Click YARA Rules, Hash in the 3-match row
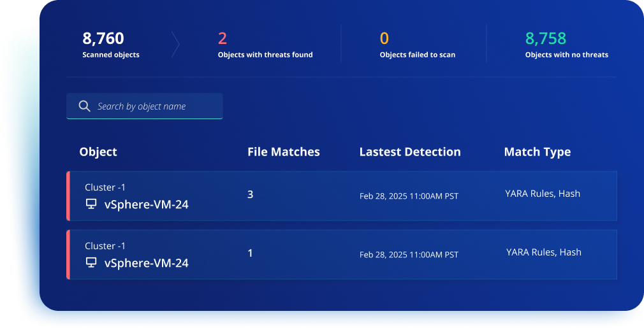The image size is (644, 330). [543, 193]
